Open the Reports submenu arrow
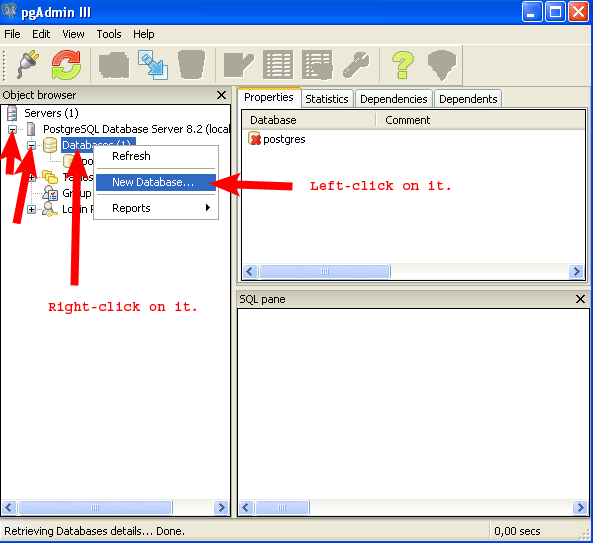593x543 pixels. pos(208,208)
